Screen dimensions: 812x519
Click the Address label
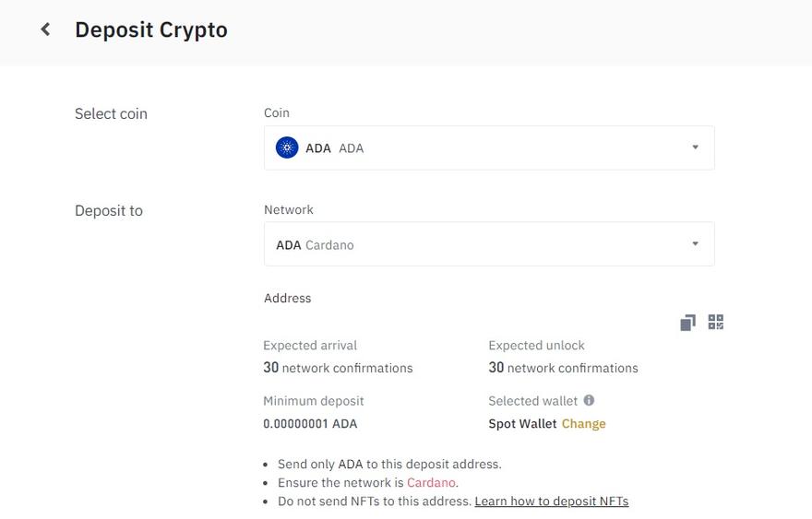pyautogui.click(x=287, y=298)
